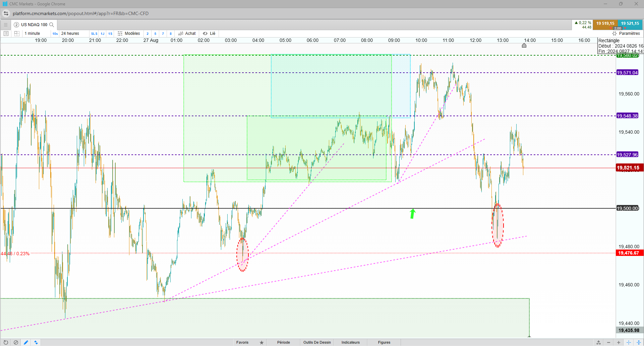Open the 1 minute interval dropdown
The image size is (644, 346).
point(33,33)
